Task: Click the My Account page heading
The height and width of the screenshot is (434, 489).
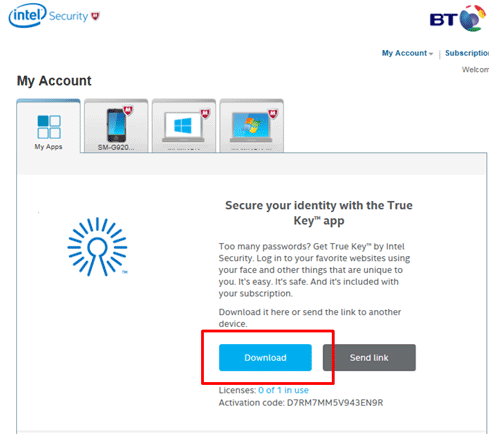Action: point(54,81)
